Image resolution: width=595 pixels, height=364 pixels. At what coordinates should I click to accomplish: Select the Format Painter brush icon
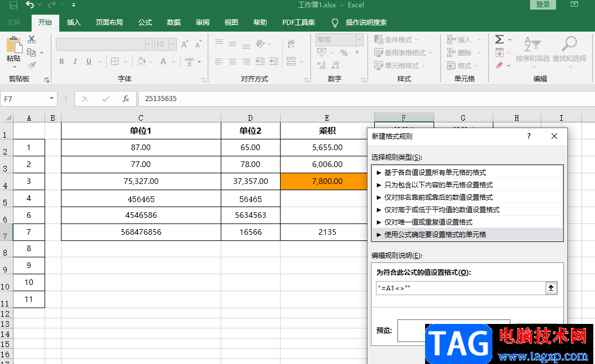point(32,65)
